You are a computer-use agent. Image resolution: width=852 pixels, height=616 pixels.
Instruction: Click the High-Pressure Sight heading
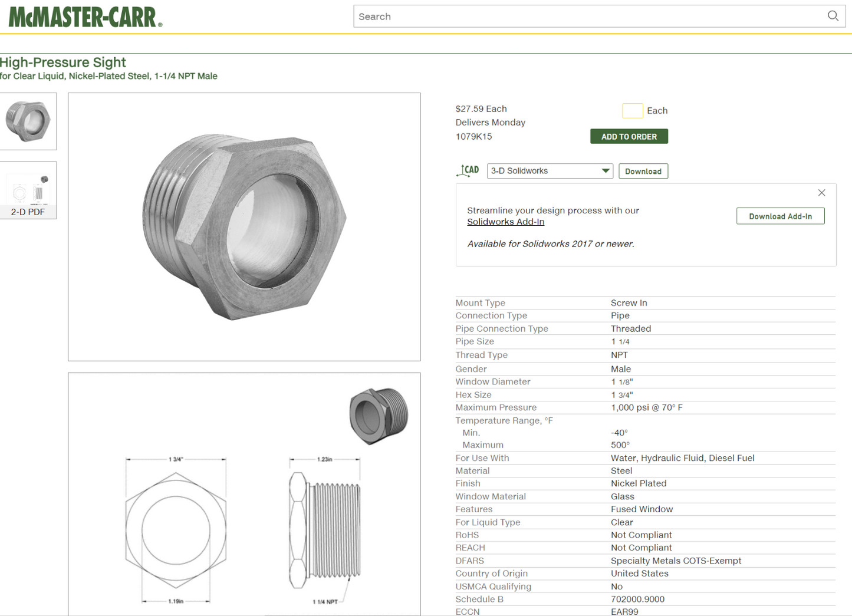click(x=63, y=62)
